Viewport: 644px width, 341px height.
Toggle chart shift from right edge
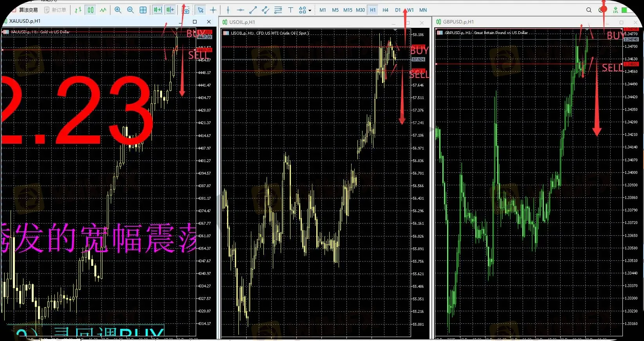170,10
